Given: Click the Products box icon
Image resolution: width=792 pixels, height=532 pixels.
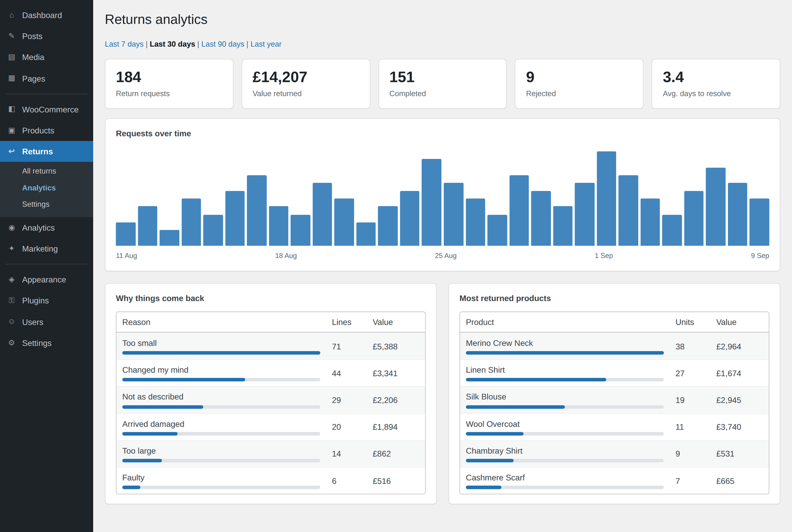Looking at the screenshot, I should pyautogui.click(x=12, y=130).
